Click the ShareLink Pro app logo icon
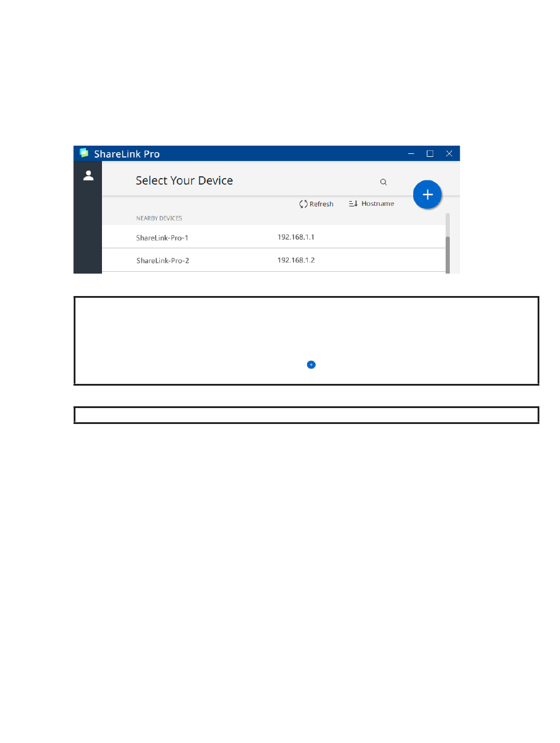The width and height of the screenshot is (560, 743). pyautogui.click(x=84, y=153)
